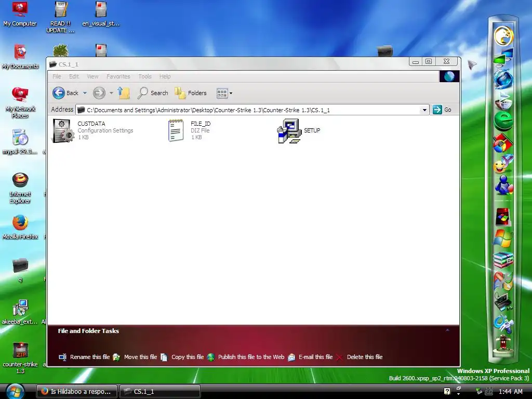Open the View menu
532x399 pixels.
coord(92,76)
